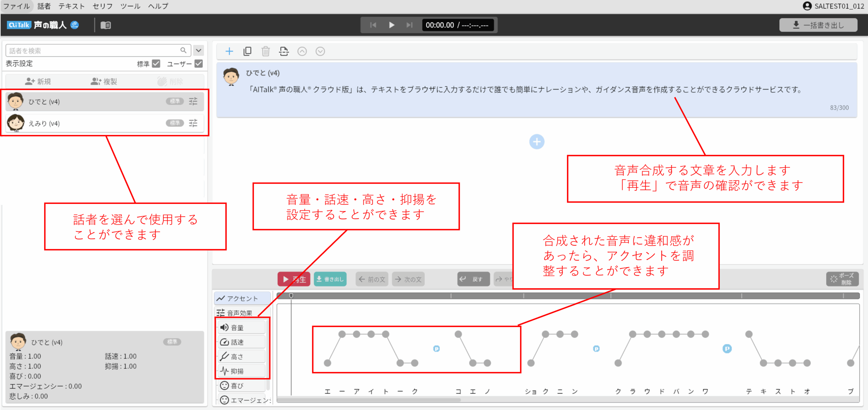
Task: Click the 次の文 button
Action: click(409, 279)
